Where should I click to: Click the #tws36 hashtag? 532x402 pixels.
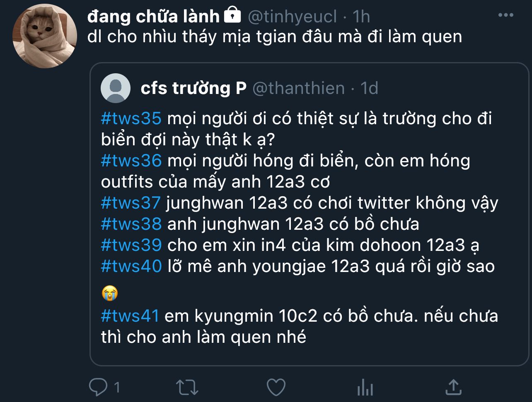coord(131,161)
